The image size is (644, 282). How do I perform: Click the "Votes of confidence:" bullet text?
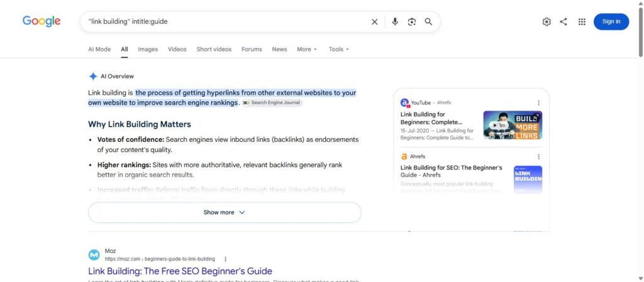131,139
